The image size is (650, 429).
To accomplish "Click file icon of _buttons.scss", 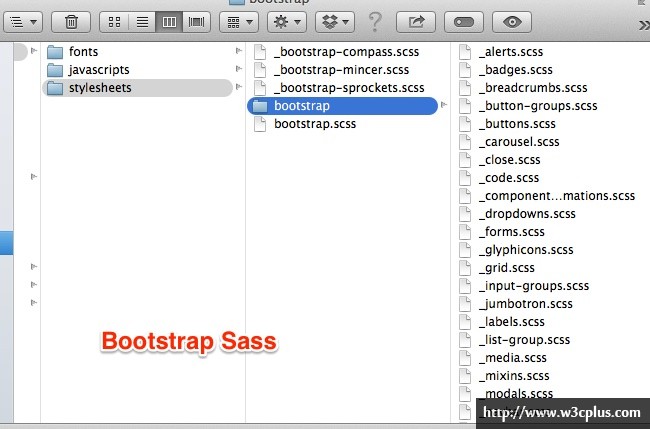I will (465, 124).
